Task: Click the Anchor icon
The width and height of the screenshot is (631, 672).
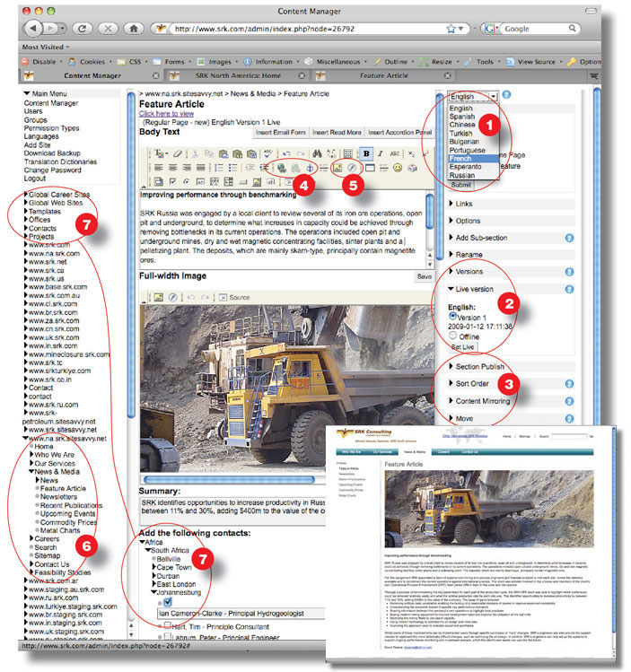Action: [309, 168]
